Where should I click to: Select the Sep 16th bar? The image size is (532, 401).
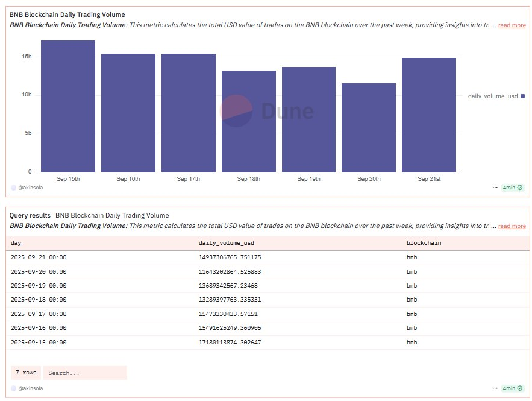(128, 113)
